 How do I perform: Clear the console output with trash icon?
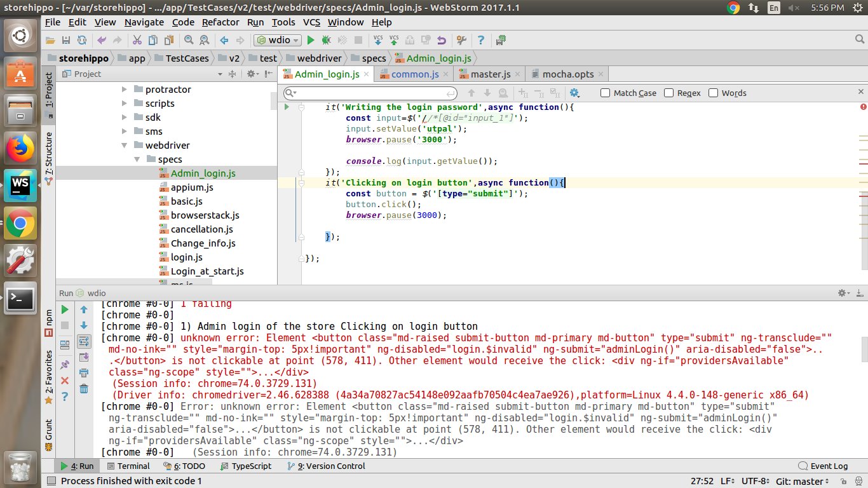pos(83,389)
